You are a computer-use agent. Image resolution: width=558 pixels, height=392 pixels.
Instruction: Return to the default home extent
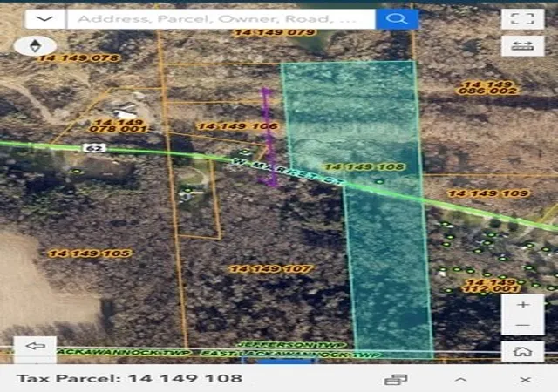522,351
